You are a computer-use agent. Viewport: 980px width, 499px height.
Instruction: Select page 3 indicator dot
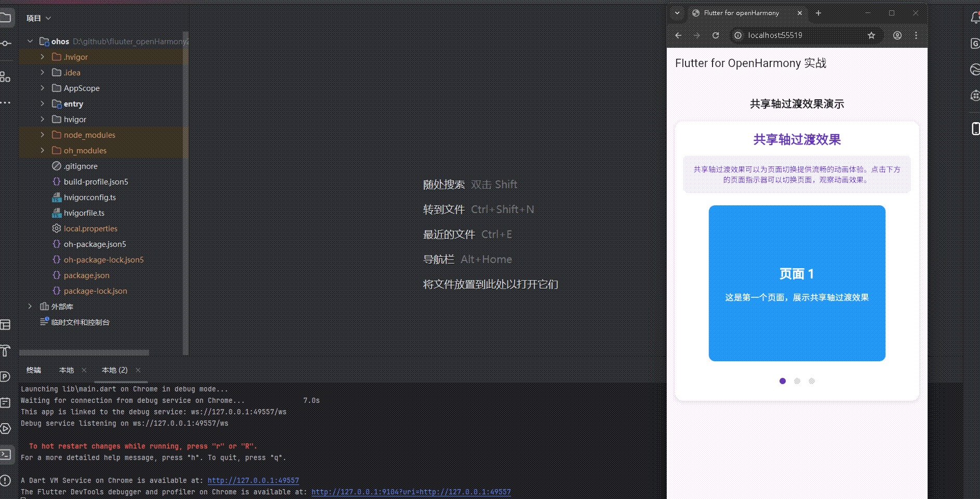pos(811,381)
